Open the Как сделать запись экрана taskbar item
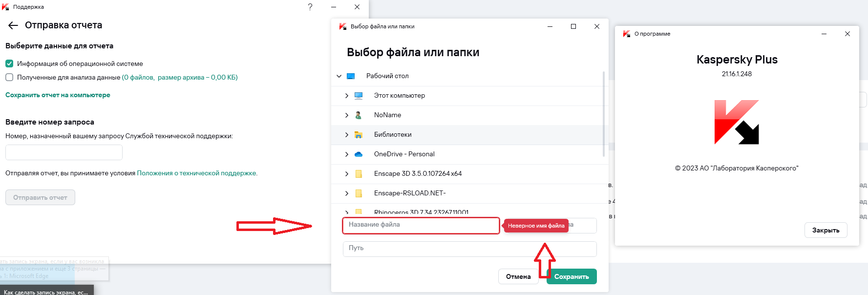This screenshot has width=868, height=295. click(46, 291)
